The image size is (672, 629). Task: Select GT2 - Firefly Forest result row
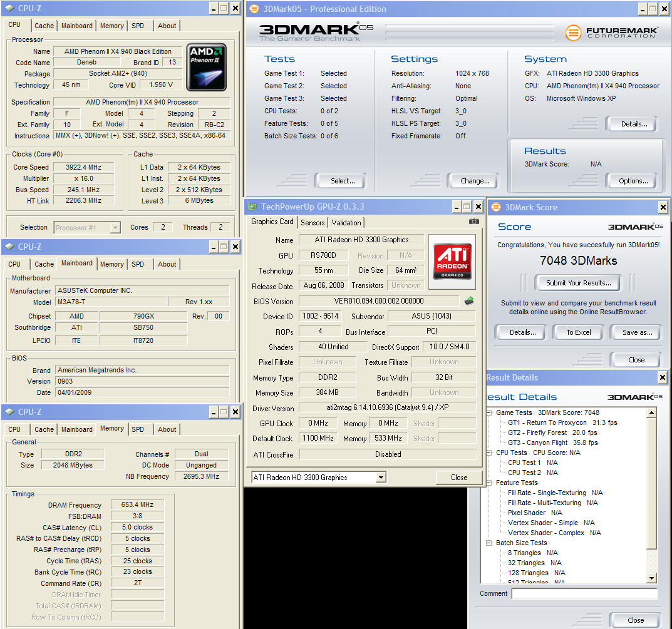(552, 432)
